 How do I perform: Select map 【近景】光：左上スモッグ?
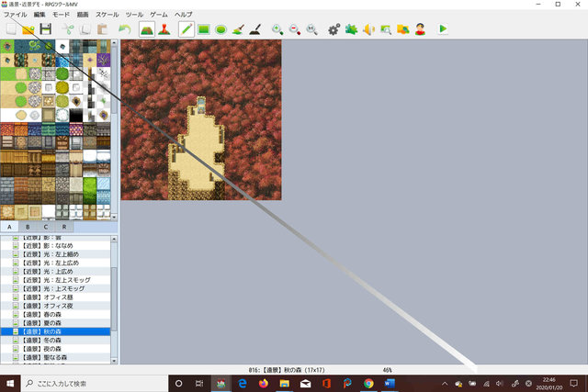coord(55,280)
